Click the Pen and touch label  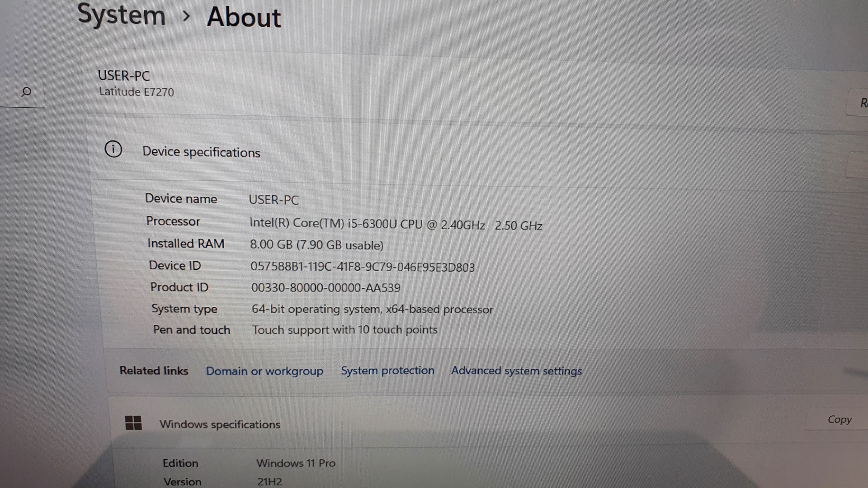pyautogui.click(x=192, y=330)
